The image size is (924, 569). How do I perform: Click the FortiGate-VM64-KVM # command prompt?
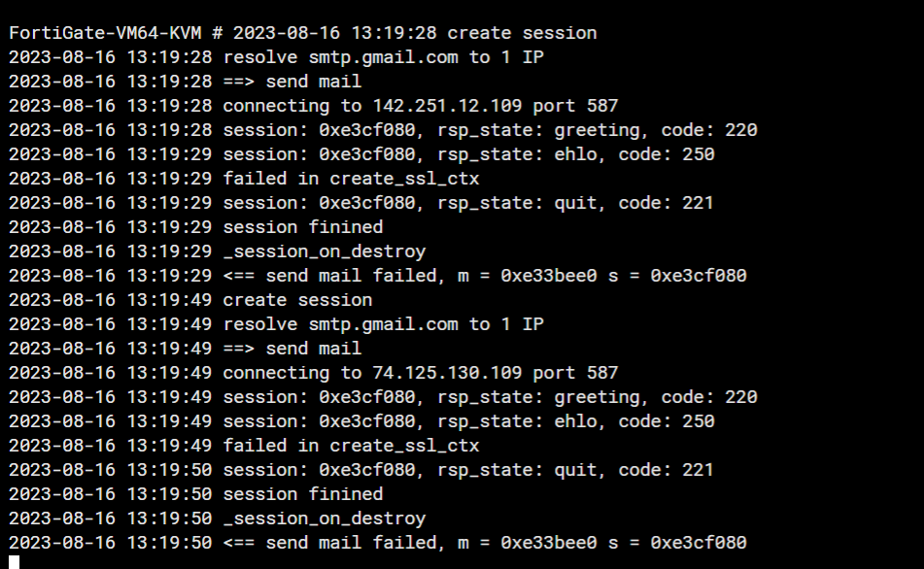[x=116, y=33]
